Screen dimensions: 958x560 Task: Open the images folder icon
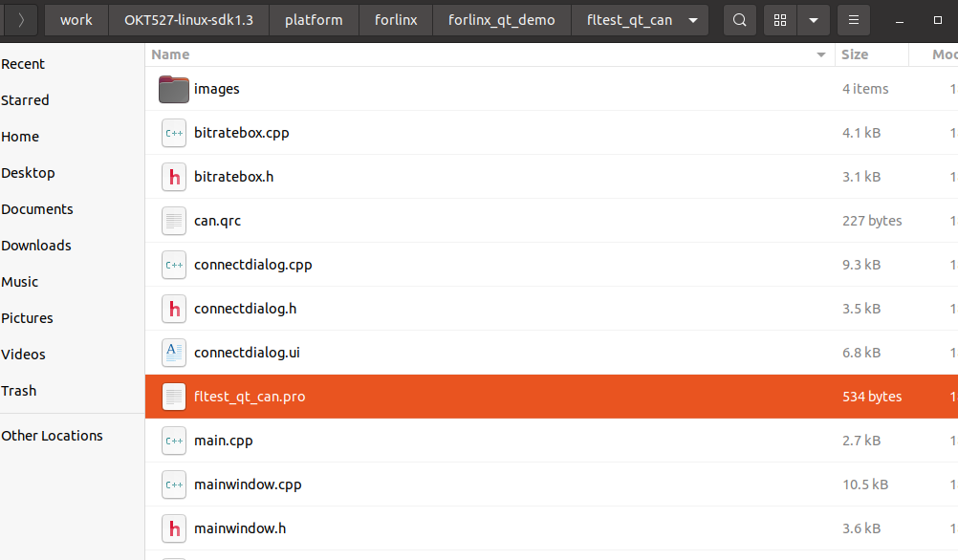[x=173, y=89]
